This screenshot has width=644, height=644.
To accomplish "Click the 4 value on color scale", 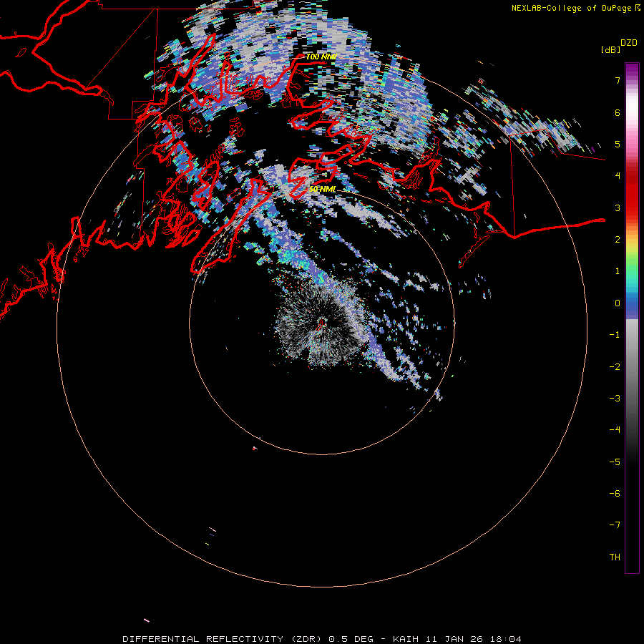I will tap(618, 176).
